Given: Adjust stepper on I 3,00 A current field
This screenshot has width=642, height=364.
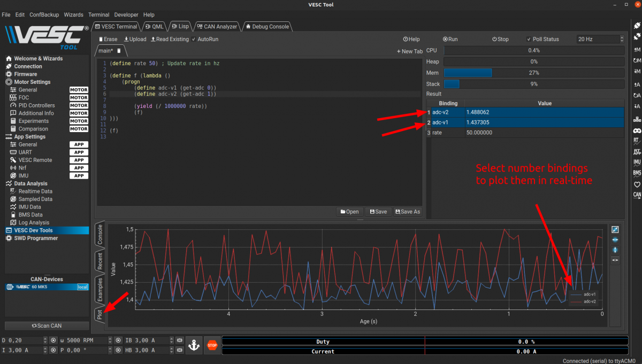Looking at the screenshot, I should [45, 351].
